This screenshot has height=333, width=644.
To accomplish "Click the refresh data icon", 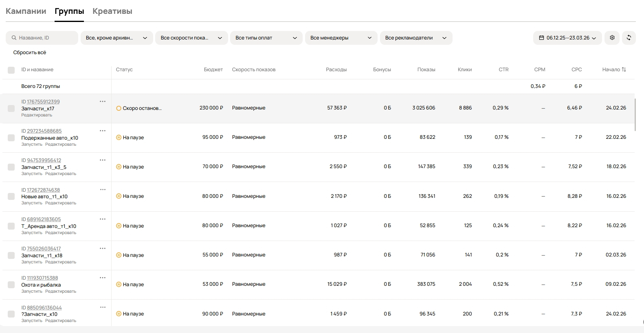I will coord(629,38).
